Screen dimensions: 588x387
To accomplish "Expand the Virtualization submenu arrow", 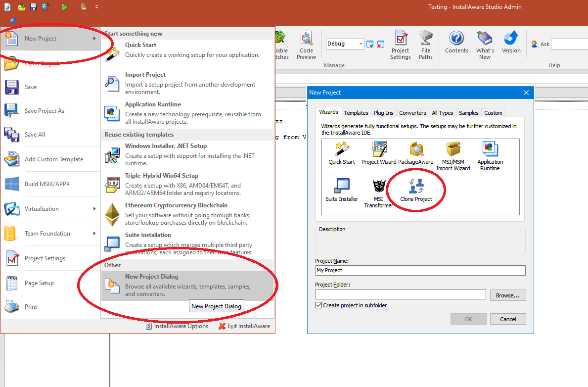I will [94, 209].
